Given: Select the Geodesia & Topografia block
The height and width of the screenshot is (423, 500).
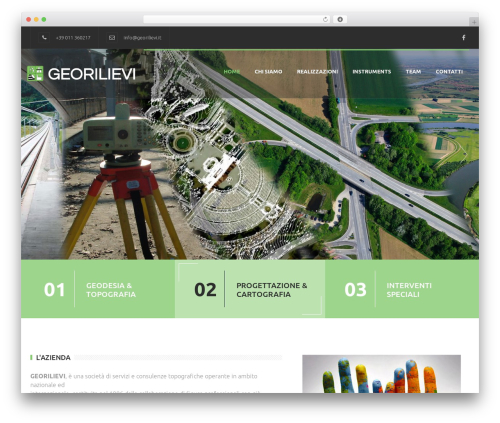Looking at the screenshot, I should [98, 289].
